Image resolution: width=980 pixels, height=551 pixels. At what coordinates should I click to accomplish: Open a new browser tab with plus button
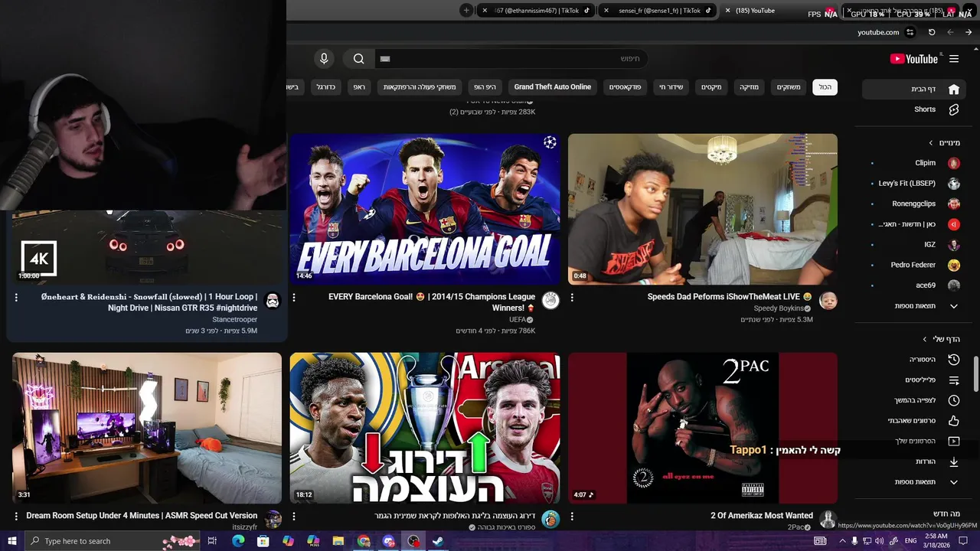(x=466, y=11)
